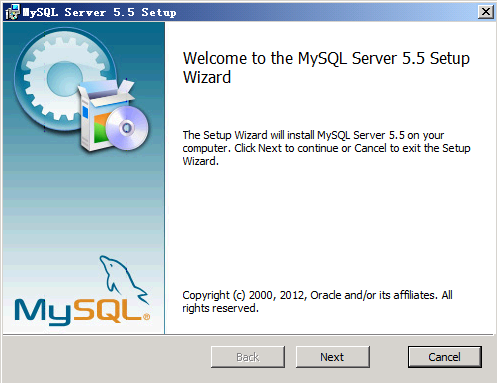Click the MySQL dolphin logo
Viewport: 497px width, 383px height.
pyautogui.click(x=123, y=279)
